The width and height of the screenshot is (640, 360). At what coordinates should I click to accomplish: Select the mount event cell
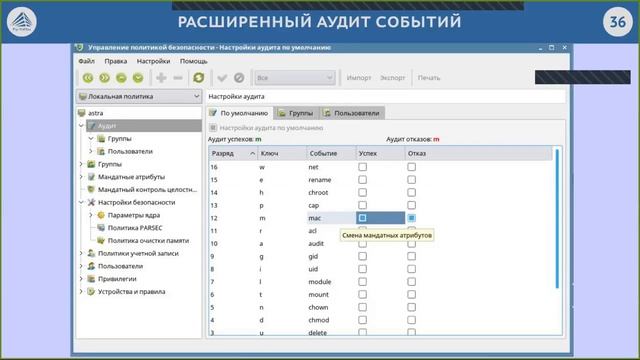tap(331, 294)
